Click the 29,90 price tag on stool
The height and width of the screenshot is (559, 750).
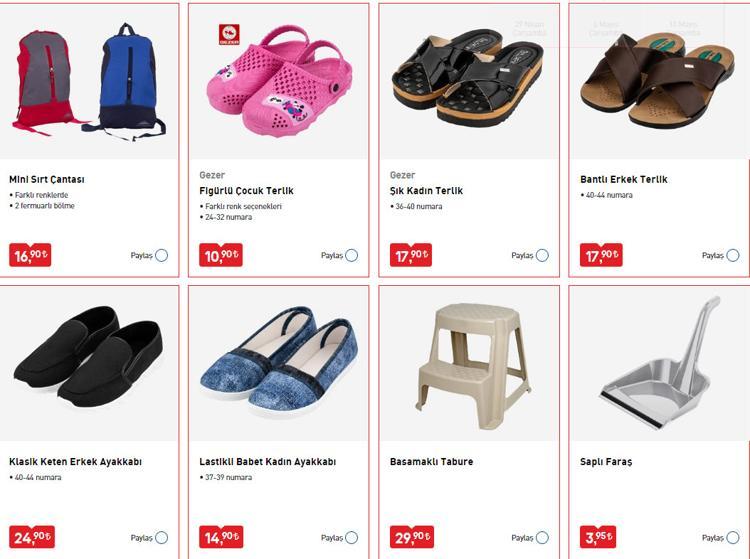(411, 537)
